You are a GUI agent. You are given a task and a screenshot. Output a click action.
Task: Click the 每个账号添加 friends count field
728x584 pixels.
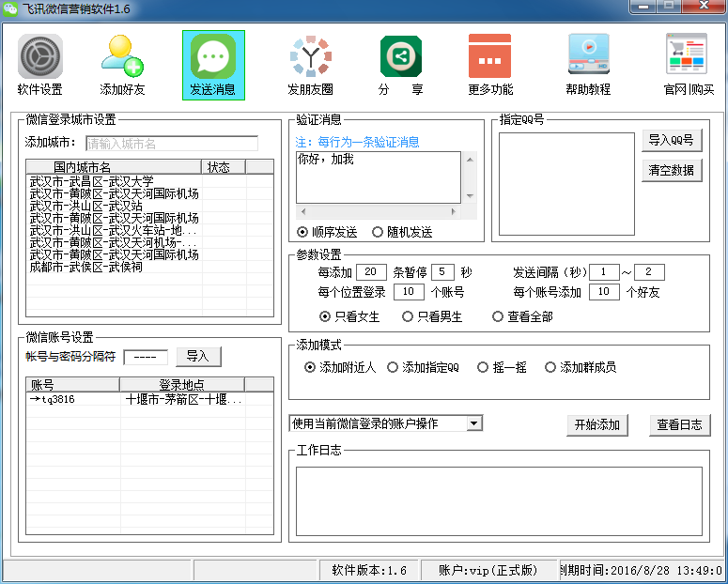point(604,292)
